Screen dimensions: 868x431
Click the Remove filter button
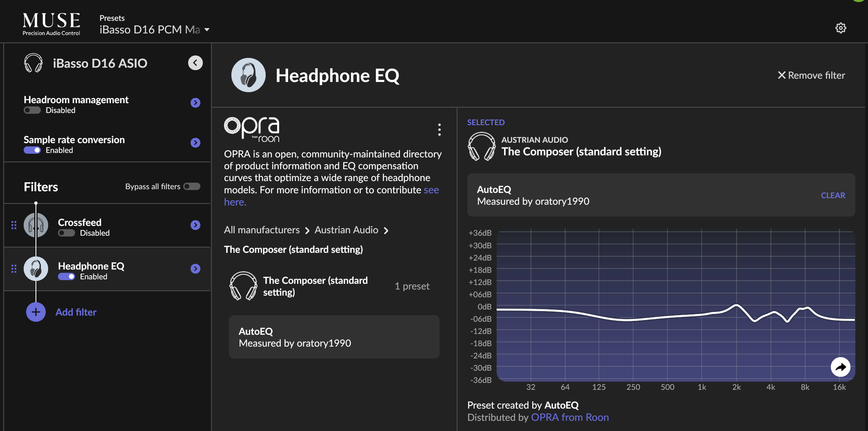coord(811,75)
